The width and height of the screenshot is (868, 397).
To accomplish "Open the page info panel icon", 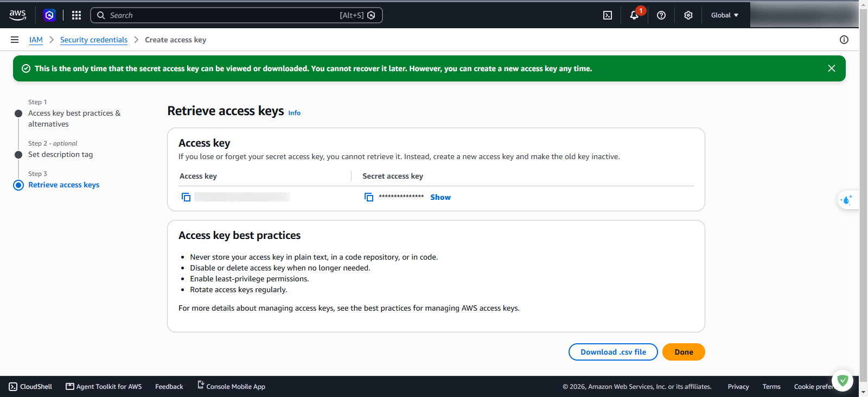I will (844, 40).
